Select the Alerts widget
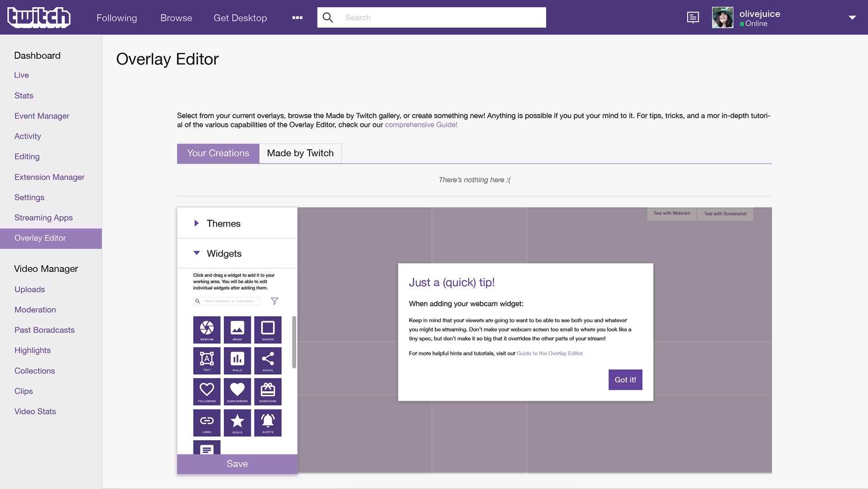The height and width of the screenshot is (489, 868). tap(268, 423)
